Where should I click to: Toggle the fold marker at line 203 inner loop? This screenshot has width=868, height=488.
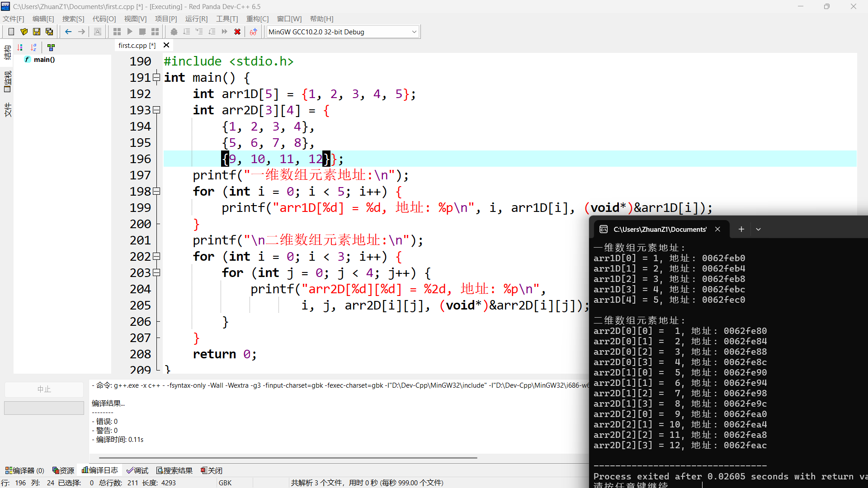point(156,273)
